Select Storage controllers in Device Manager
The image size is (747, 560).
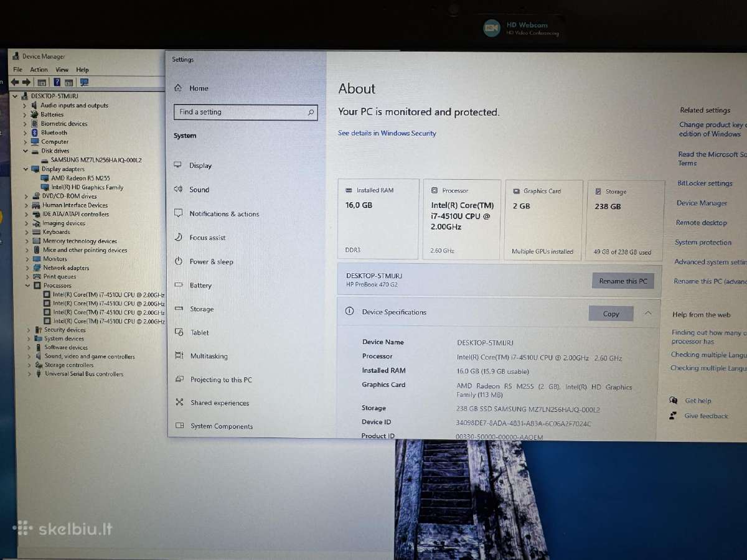tap(69, 365)
